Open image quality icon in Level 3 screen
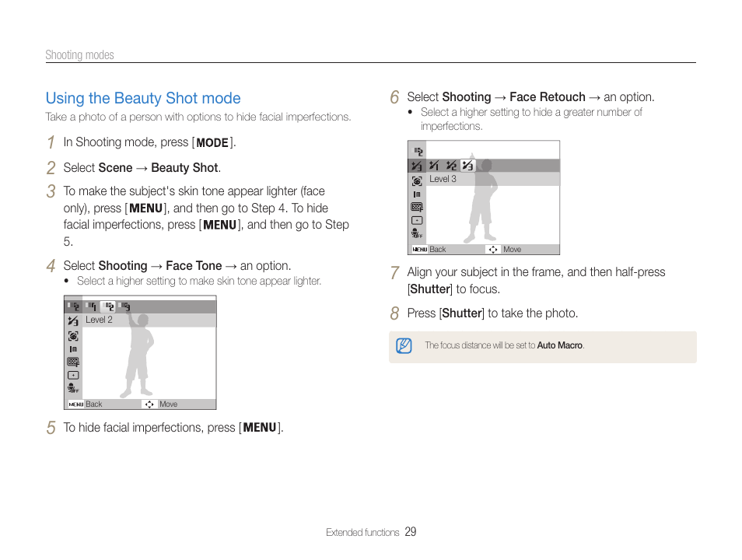Viewport: 742px width, 560px height. click(417, 207)
